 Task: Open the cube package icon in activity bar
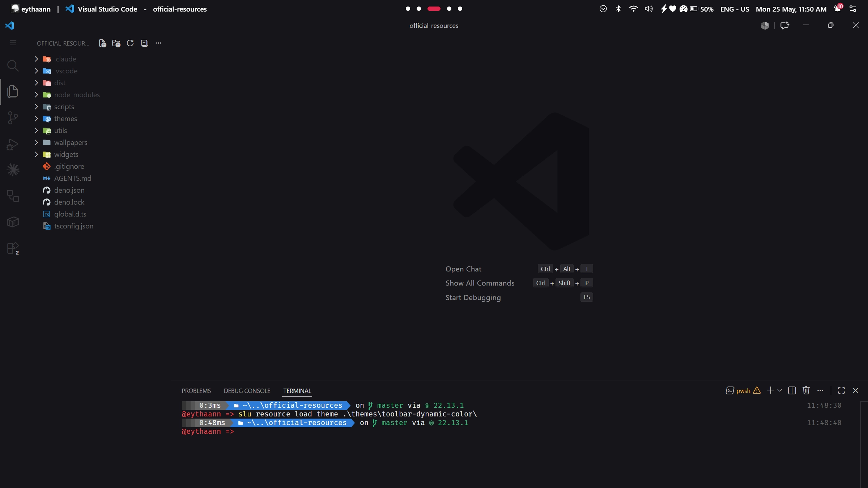13,222
